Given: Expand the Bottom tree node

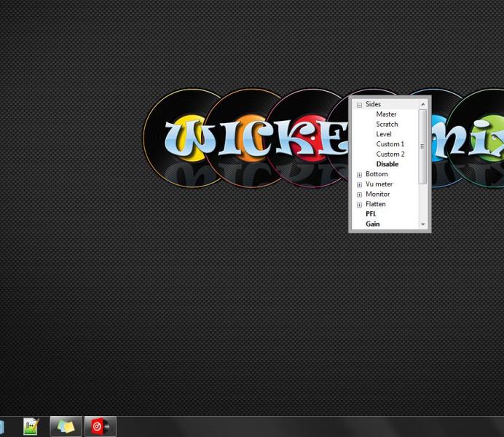Looking at the screenshot, I should (359, 175).
